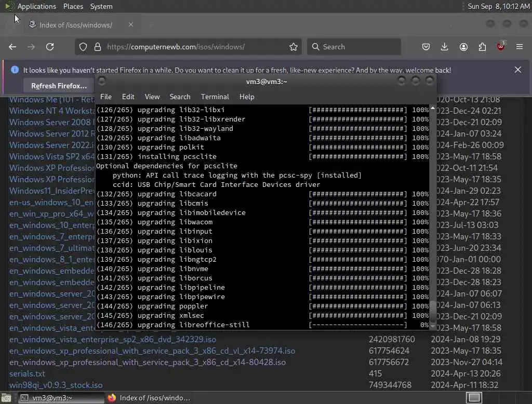Screen dimensions: 532x404
Task: Click terminal line upgrading libreoffice-still
Action: (x=262, y=325)
